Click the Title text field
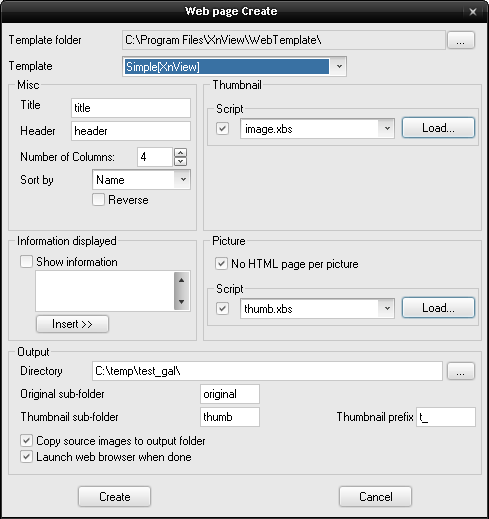489x519 pixels. tap(131, 108)
